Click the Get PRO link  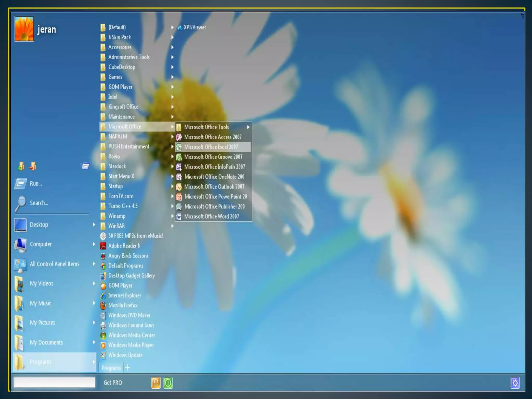coord(113,383)
